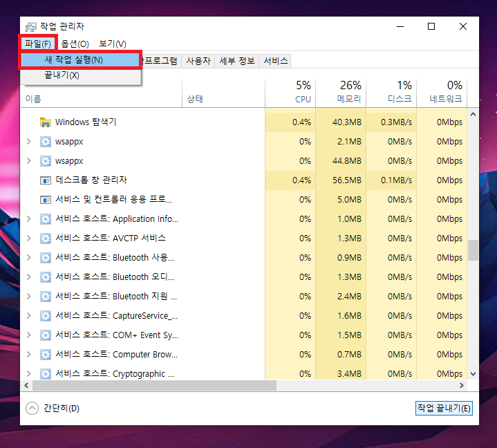Click the second wsappx gear icon (44.8MB row)
The height and width of the screenshot is (448, 497).
click(x=46, y=161)
